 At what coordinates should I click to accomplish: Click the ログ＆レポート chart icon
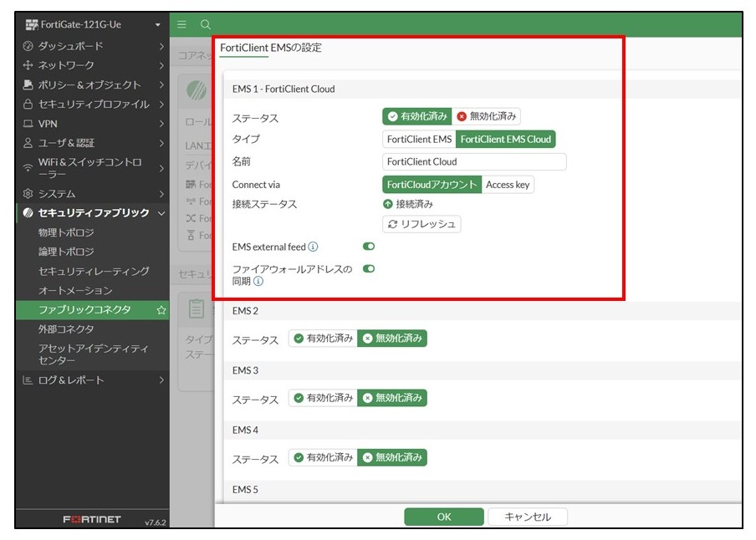tap(28, 380)
